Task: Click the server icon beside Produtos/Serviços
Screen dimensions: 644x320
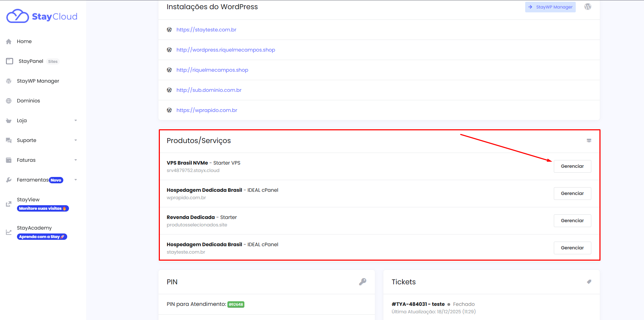Action: pyautogui.click(x=589, y=140)
